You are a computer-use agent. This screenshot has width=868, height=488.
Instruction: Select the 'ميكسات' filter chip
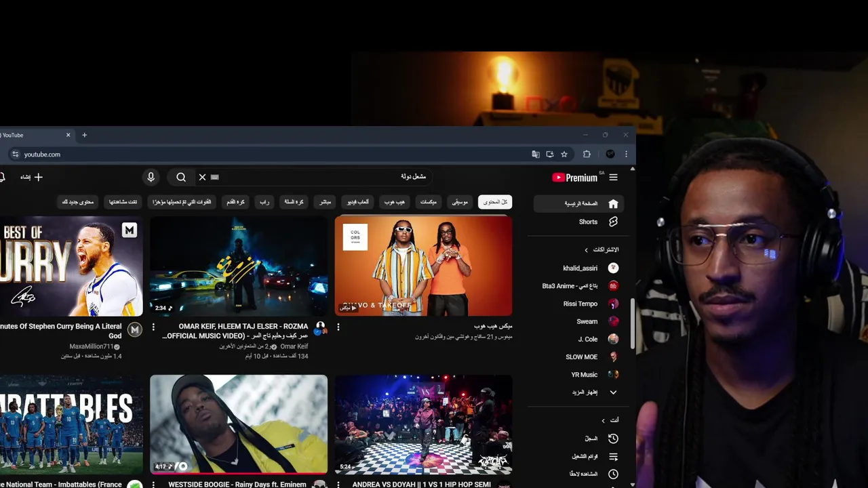pyautogui.click(x=429, y=202)
